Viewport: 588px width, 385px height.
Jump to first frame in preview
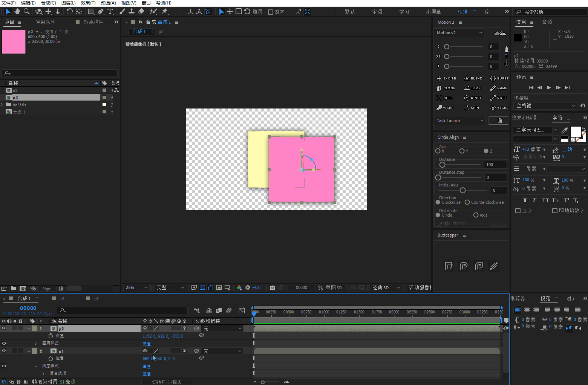pos(531,87)
